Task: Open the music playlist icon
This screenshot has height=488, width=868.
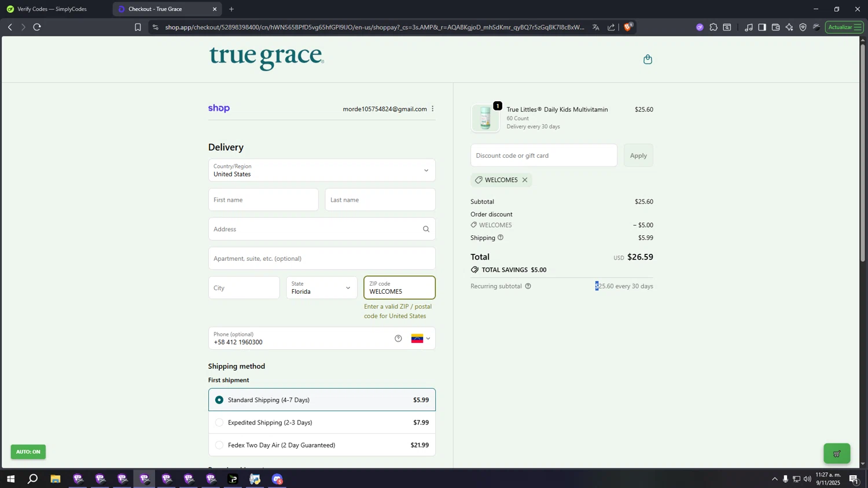Action: click(749, 27)
